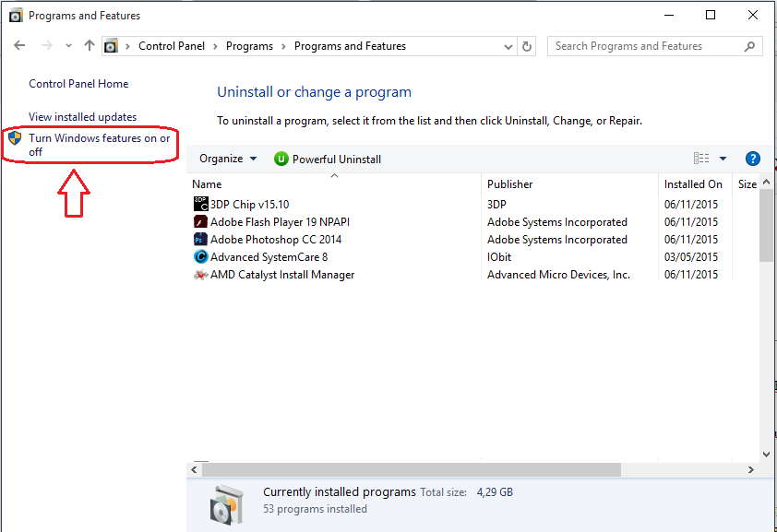Select the 3DP Chip program icon
777x532 pixels.
201,204
